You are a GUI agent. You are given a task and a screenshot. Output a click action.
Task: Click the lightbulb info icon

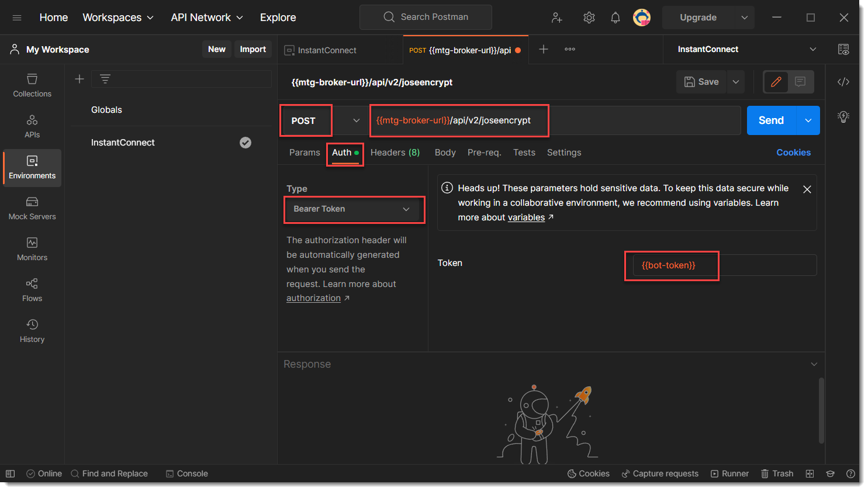(x=843, y=117)
